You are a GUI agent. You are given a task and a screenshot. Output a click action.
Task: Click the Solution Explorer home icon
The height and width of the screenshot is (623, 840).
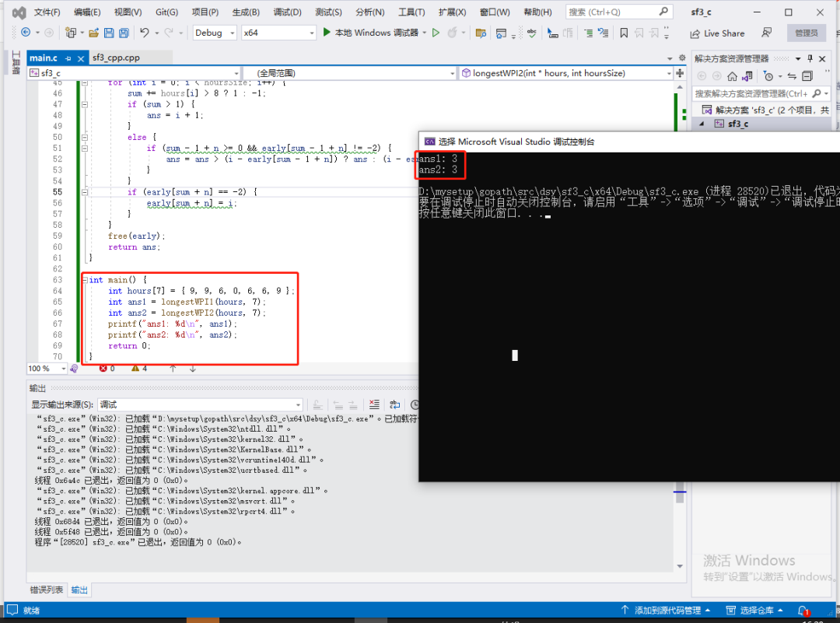pos(733,76)
